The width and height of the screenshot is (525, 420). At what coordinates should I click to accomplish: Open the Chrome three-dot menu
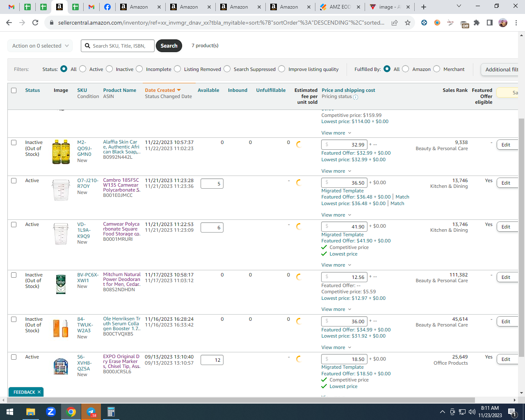click(516, 23)
